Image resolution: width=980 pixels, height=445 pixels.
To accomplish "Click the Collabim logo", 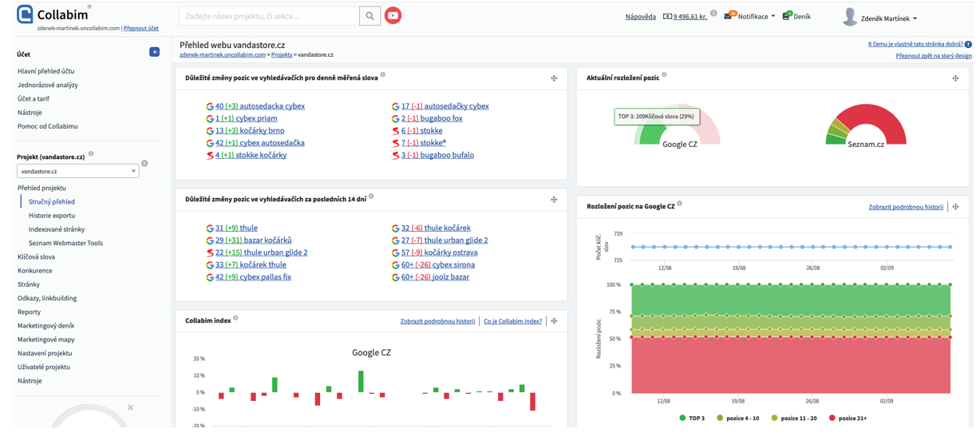I will coord(53,14).
